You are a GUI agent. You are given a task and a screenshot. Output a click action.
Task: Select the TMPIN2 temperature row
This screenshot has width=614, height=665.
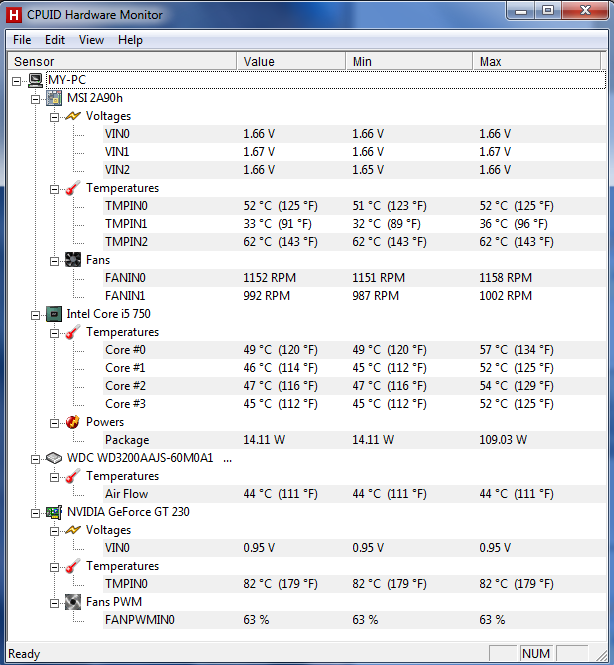pos(354,242)
